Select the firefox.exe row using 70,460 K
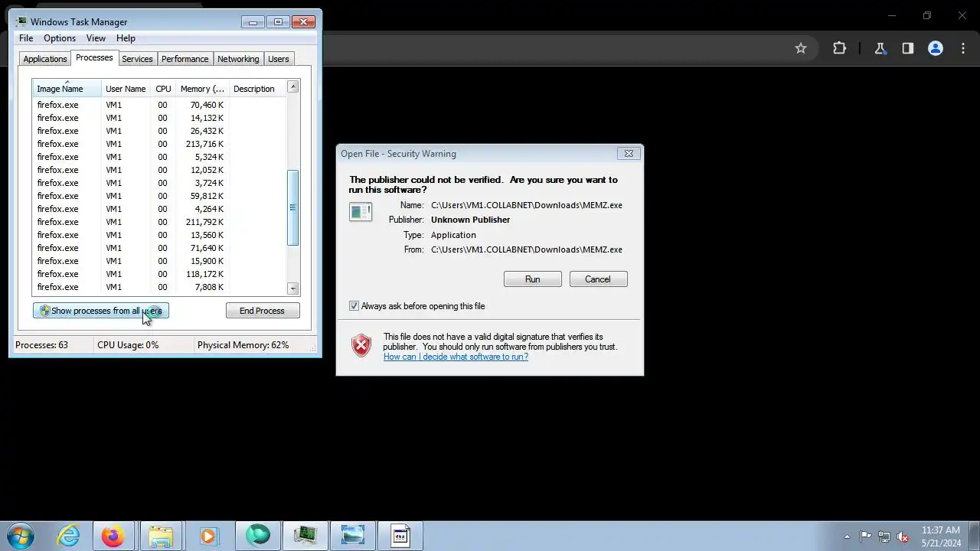 tap(159, 105)
